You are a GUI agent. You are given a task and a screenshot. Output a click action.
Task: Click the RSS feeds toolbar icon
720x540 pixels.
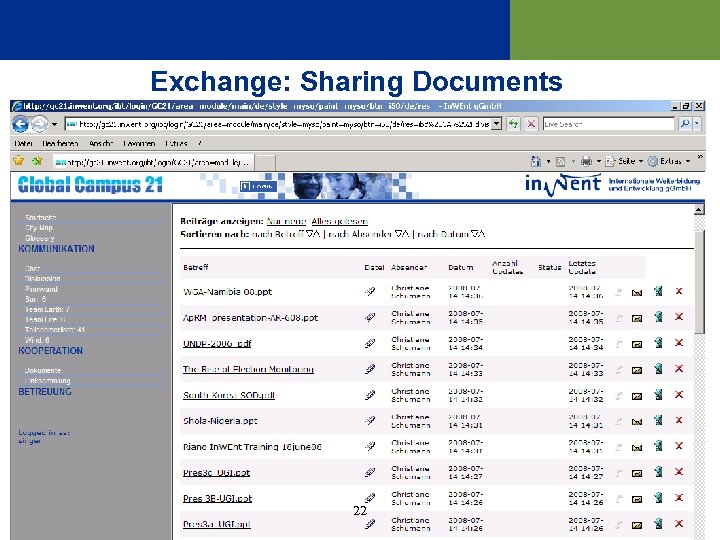tap(560, 162)
